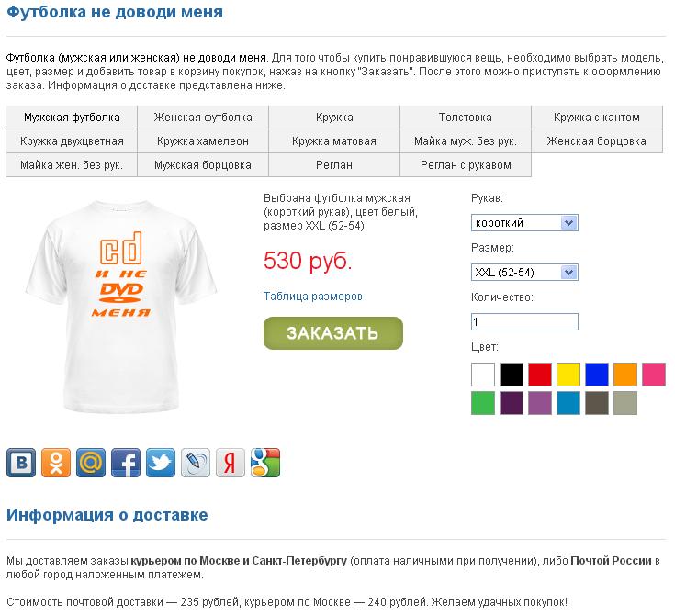Pick the red color swatch

[540, 374]
